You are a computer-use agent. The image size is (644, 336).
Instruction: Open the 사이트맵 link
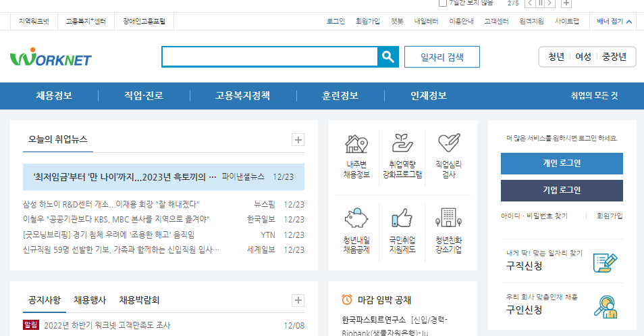(567, 22)
